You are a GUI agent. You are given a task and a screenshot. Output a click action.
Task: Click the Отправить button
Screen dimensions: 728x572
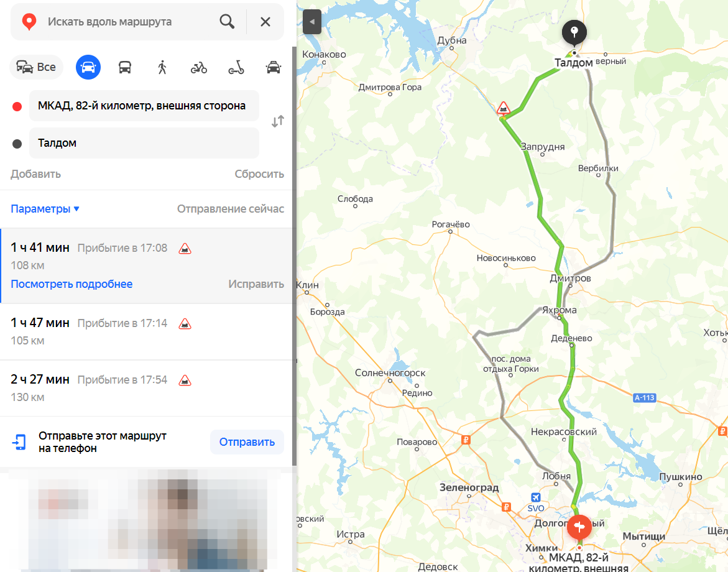[247, 442]
